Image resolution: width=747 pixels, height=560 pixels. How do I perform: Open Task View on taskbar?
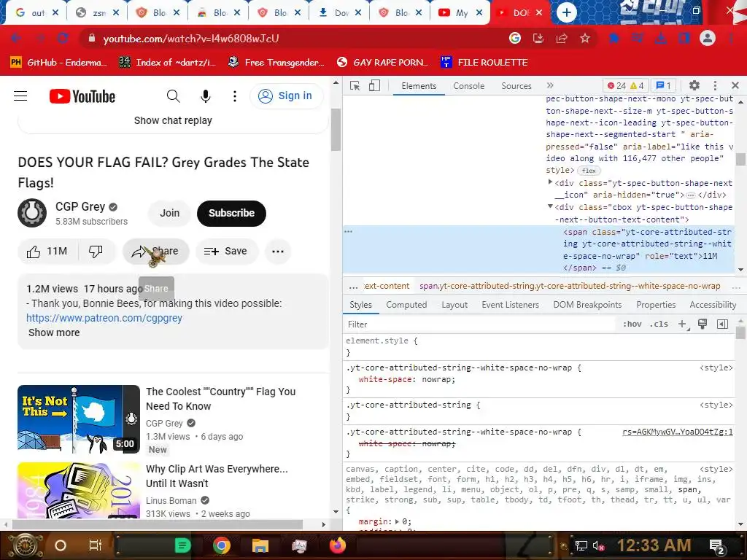point(96,545)
